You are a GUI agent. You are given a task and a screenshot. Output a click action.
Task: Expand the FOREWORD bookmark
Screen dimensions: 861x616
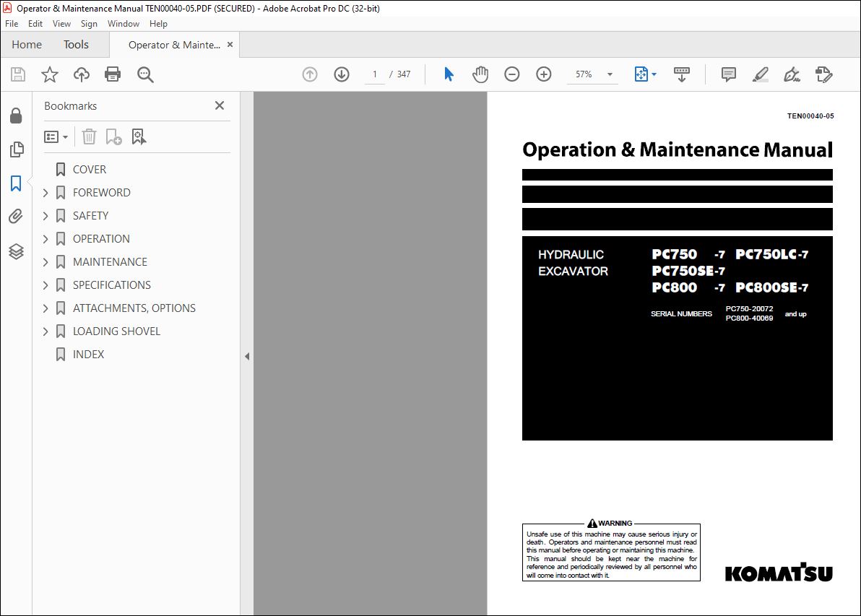[x=46, y=193]
